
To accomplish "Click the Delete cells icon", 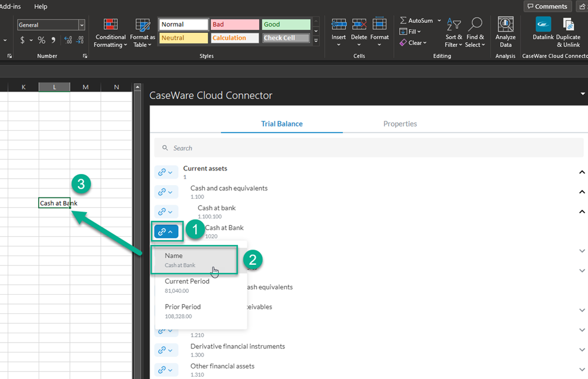I will pos(359,25).
